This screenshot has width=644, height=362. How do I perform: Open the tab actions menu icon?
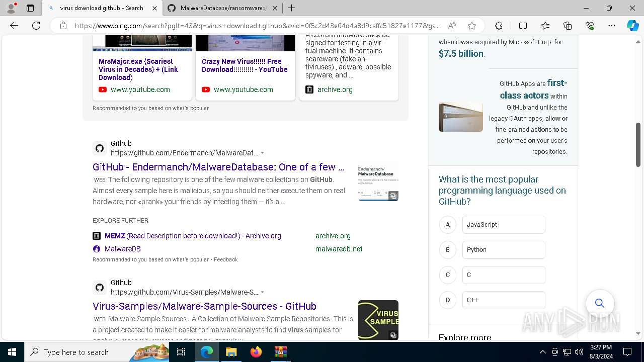30,8
